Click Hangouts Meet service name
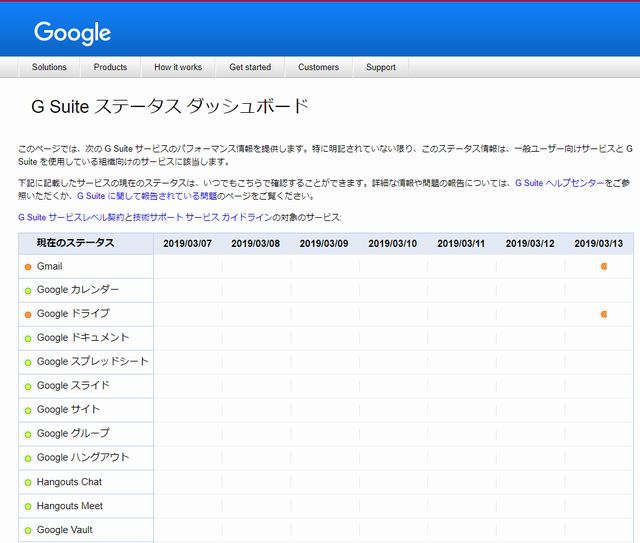640x543 pixels. coord(70,506)
